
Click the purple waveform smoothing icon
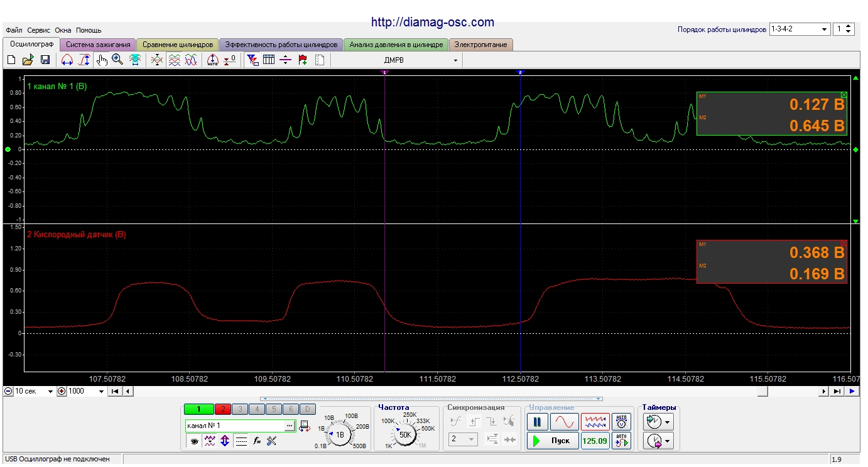point(210,441)
